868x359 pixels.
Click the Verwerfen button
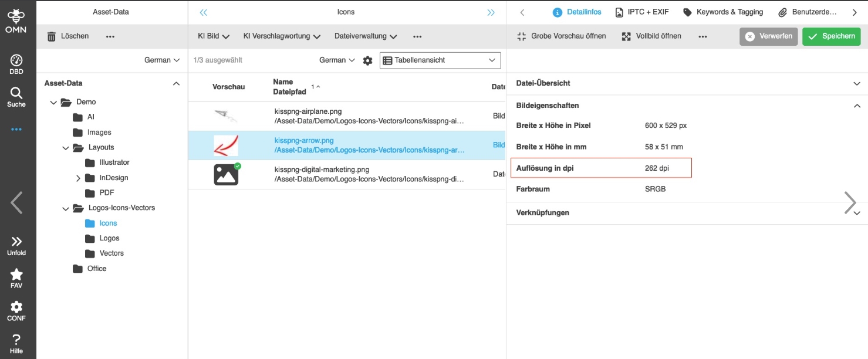coord(768,36)
